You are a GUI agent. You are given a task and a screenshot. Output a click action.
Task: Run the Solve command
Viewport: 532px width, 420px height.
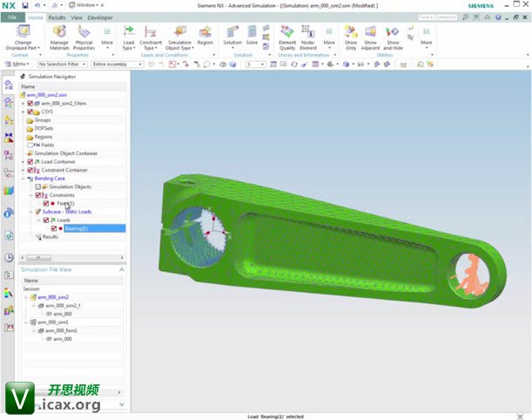(x=252, y=36)
